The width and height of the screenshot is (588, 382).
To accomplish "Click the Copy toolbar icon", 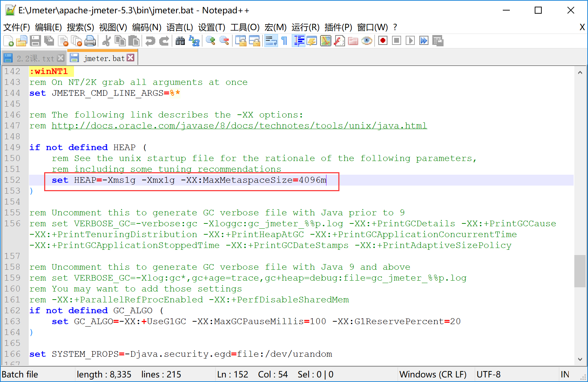I will click(x=120, y=41).
